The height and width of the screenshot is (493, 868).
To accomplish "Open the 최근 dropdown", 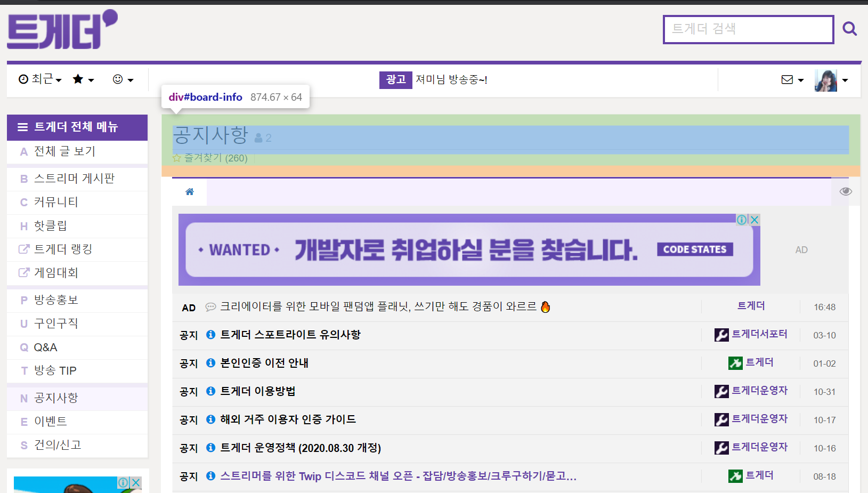I will click(x=40, y=79).
